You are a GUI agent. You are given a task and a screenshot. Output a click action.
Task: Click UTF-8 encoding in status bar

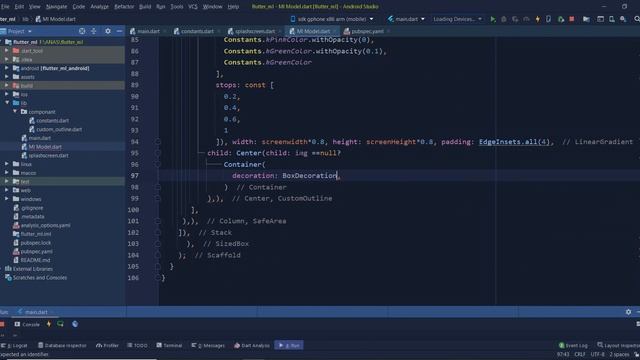pyautogui.click(x=598, y=354)
